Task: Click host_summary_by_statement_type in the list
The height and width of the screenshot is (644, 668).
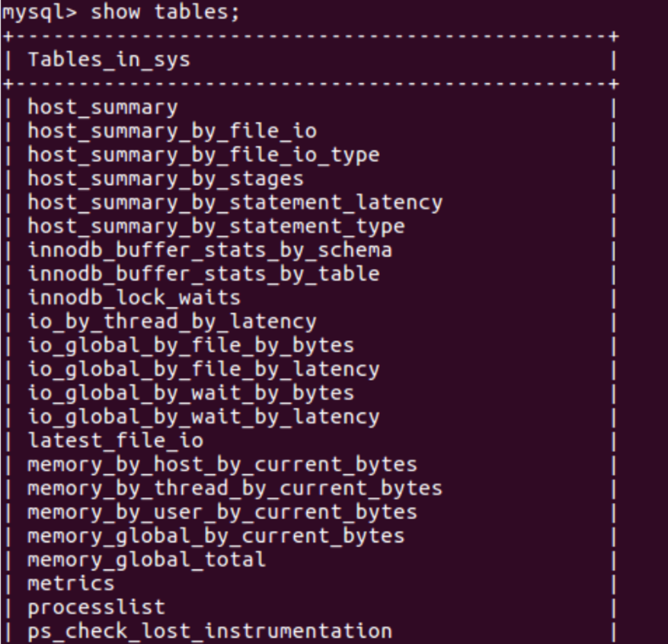Action: (216, 226)
